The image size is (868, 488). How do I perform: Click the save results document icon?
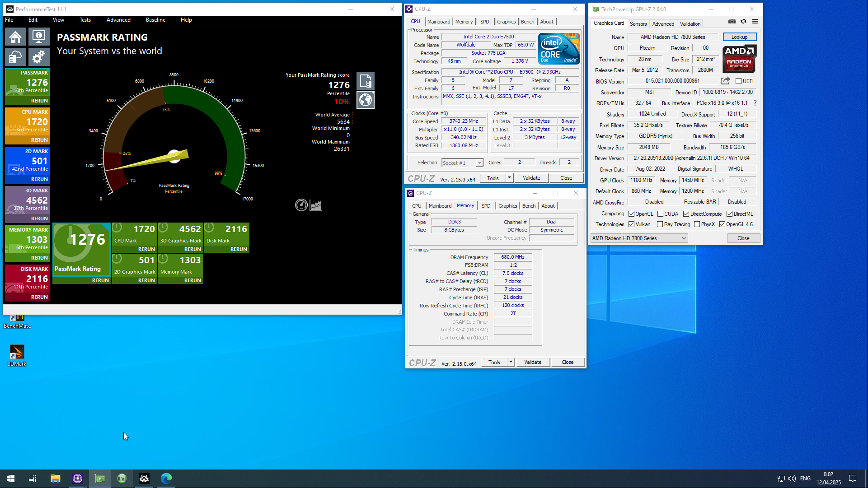366,81
